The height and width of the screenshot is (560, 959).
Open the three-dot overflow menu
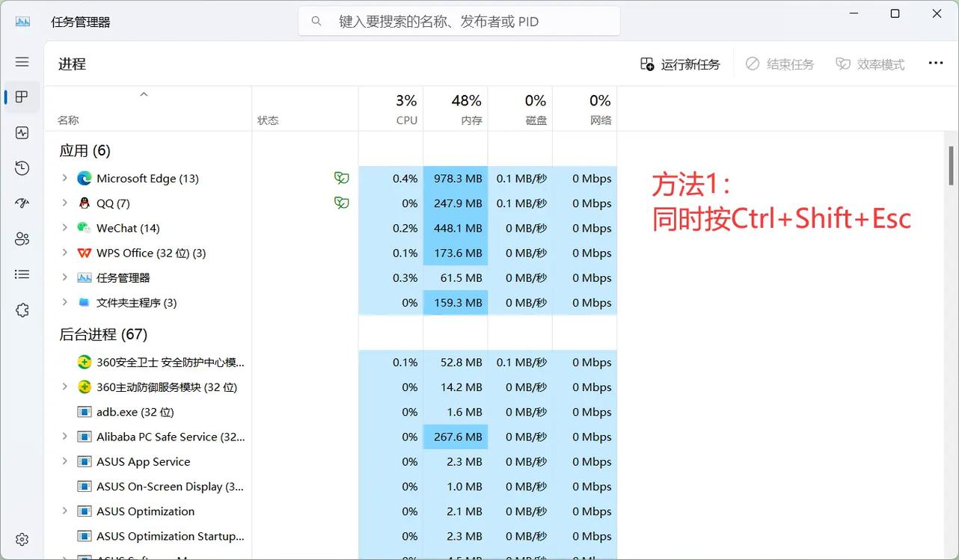click(936, 63)
